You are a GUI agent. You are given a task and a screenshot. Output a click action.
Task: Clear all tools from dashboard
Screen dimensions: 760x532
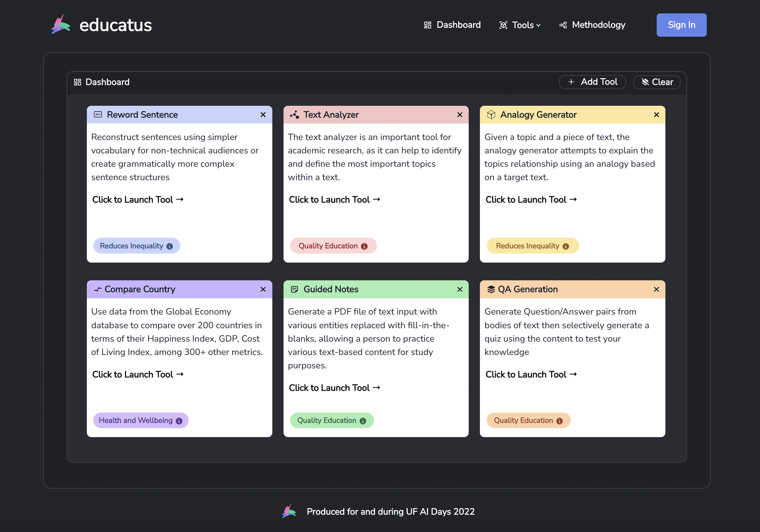point(657,82)
